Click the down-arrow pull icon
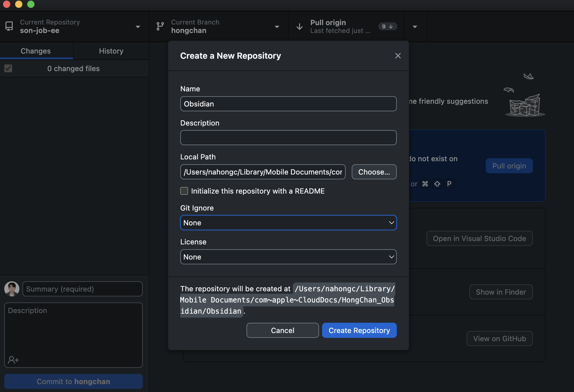This screenshot has width=574, height=392. (x=299, y=27)
